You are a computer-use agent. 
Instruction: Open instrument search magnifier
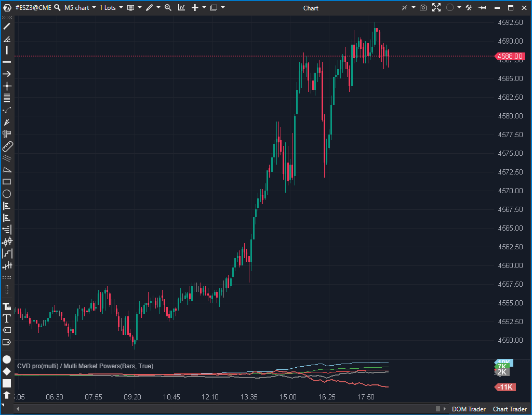pos(57,7)
